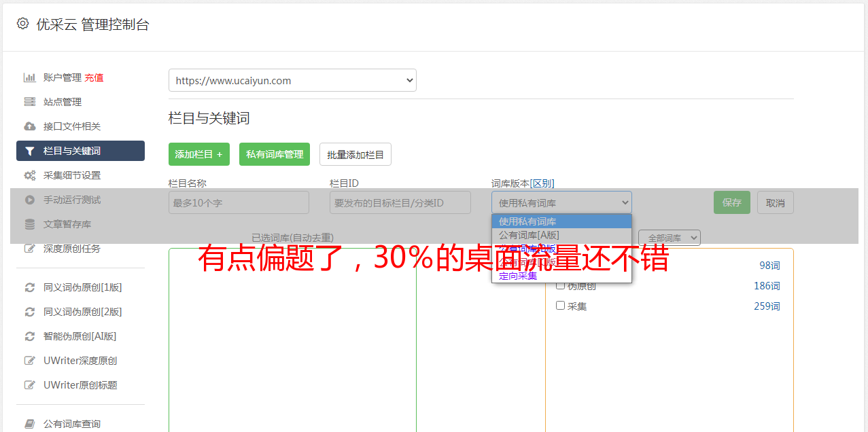This screenshot has height=432, width=868.
Task: Click the 98词 count link
Action: (769, 266)
